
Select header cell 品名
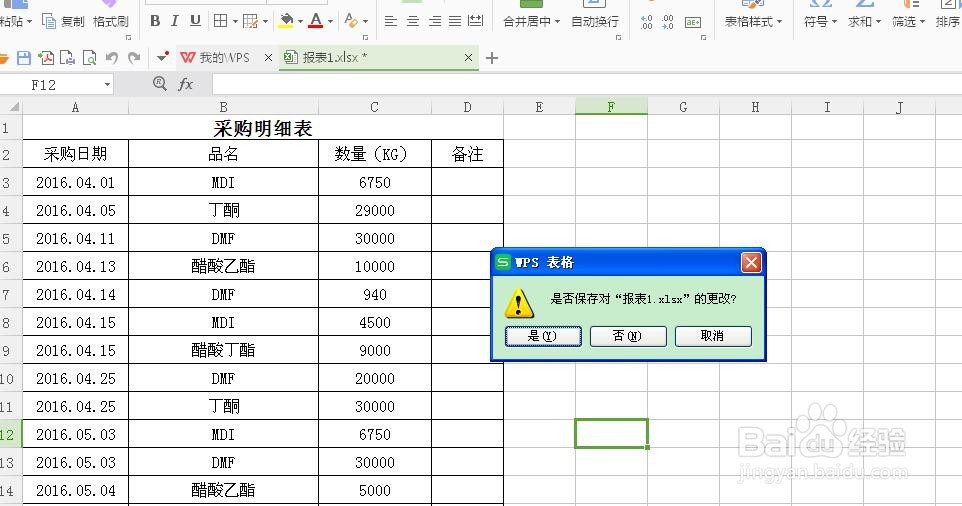click(x=223, y=154)
